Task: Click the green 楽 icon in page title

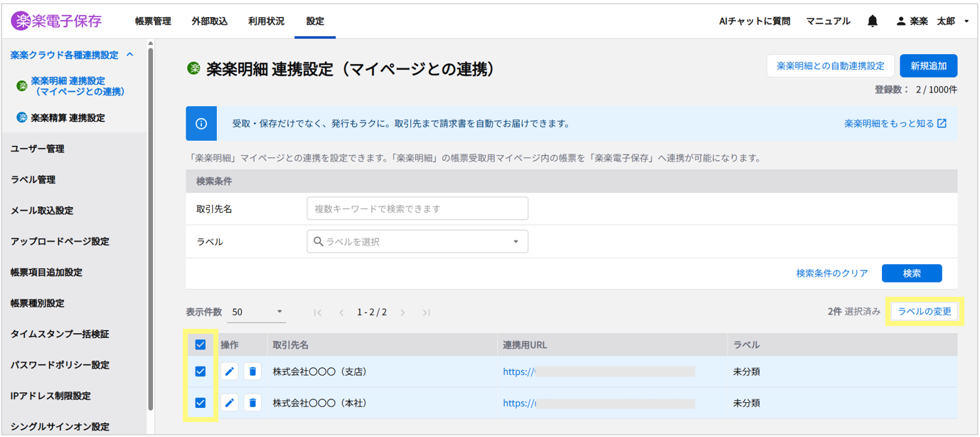Action: click(193, 68)
